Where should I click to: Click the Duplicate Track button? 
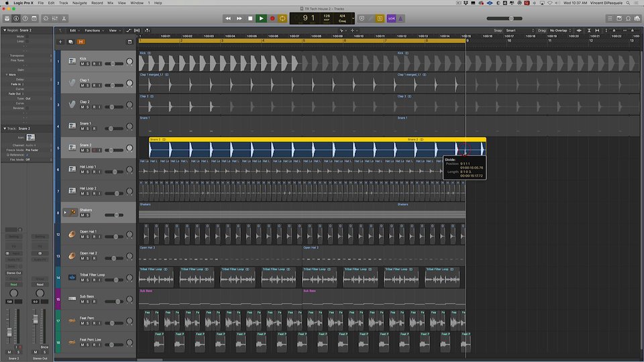click(x=70, y=42)
